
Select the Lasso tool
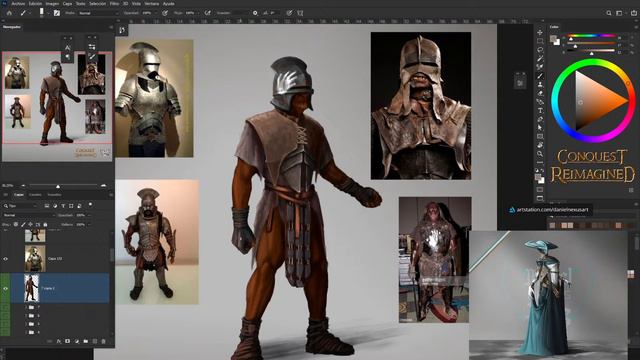pyautogui.click(x=540, y=50)
